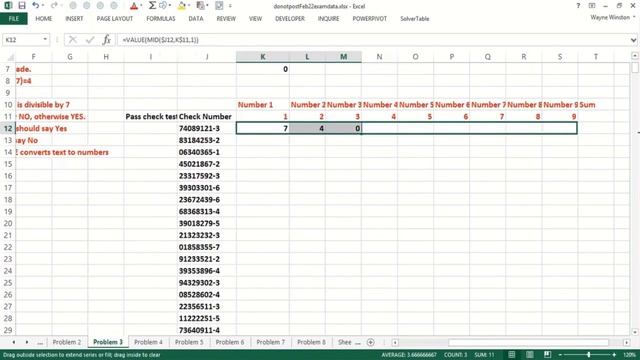This screenshot has width=640, height=360.
Task: Switch to Problem 7 sheet tab
Action: 271,342
